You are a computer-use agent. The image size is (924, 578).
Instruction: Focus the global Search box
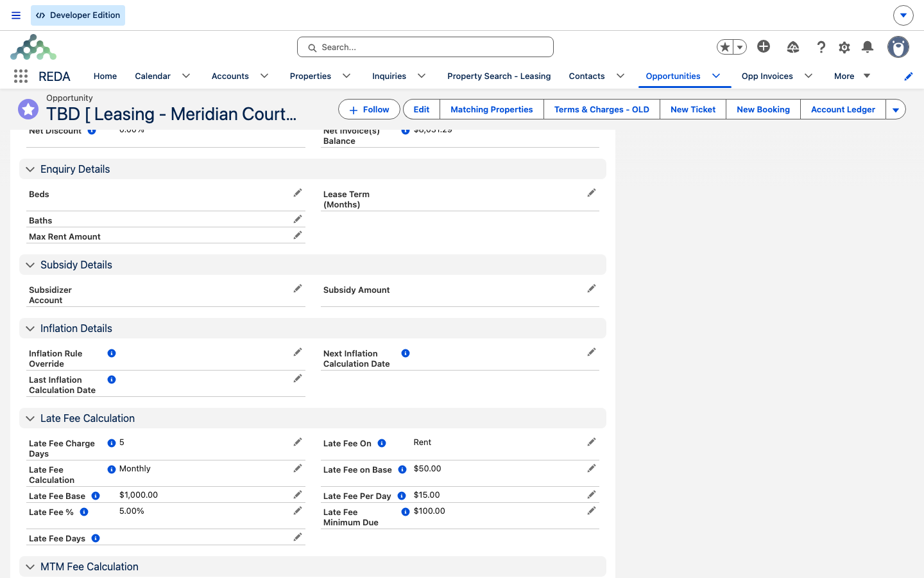pos(425,47)
